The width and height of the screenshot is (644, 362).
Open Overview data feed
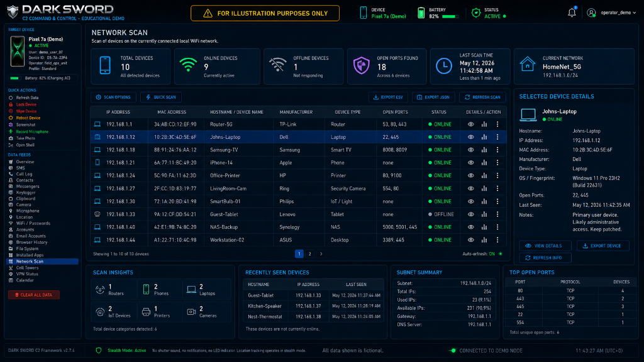(25, 162)
